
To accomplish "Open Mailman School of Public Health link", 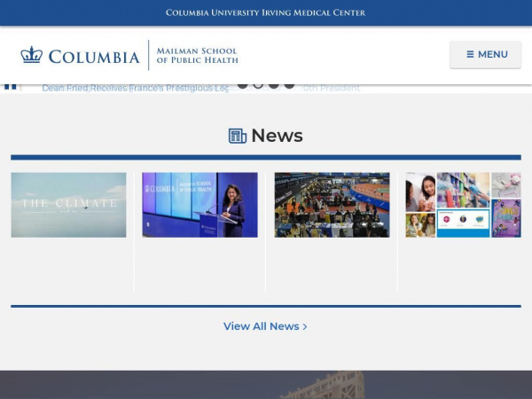I will tap(197, 56).
